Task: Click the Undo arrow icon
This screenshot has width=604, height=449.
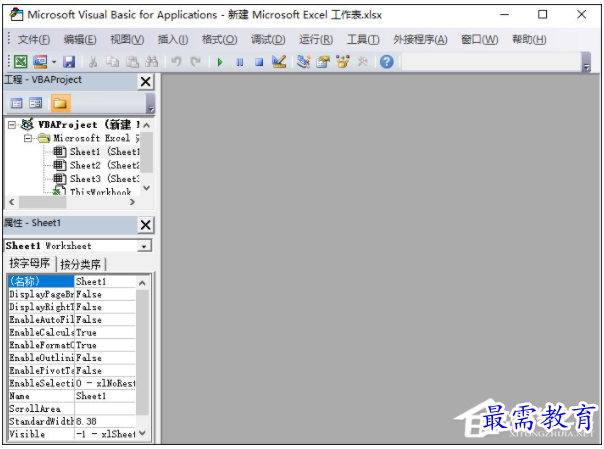Action: tap(176, 62)
